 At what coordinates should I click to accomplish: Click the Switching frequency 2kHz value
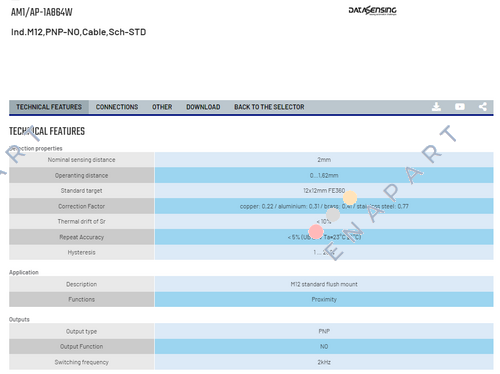pyautogui.click(x=324, y=362)
